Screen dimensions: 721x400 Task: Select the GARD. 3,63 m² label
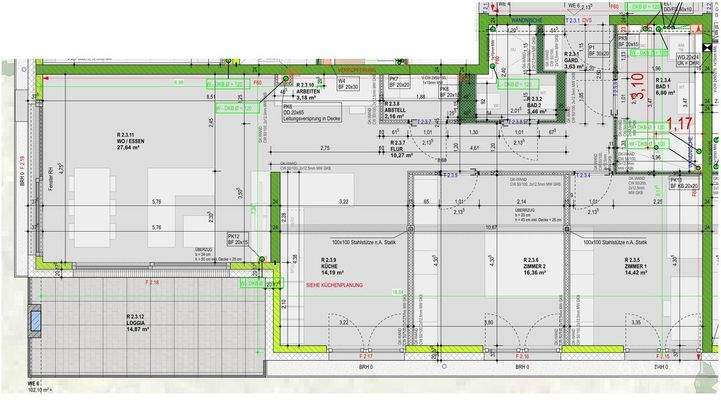tap(573, 60)
